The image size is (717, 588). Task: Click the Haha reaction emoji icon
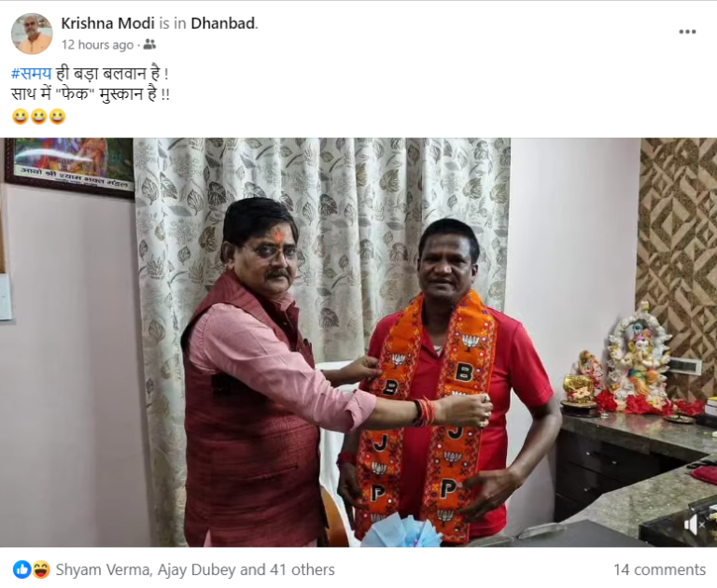[40, 569]
